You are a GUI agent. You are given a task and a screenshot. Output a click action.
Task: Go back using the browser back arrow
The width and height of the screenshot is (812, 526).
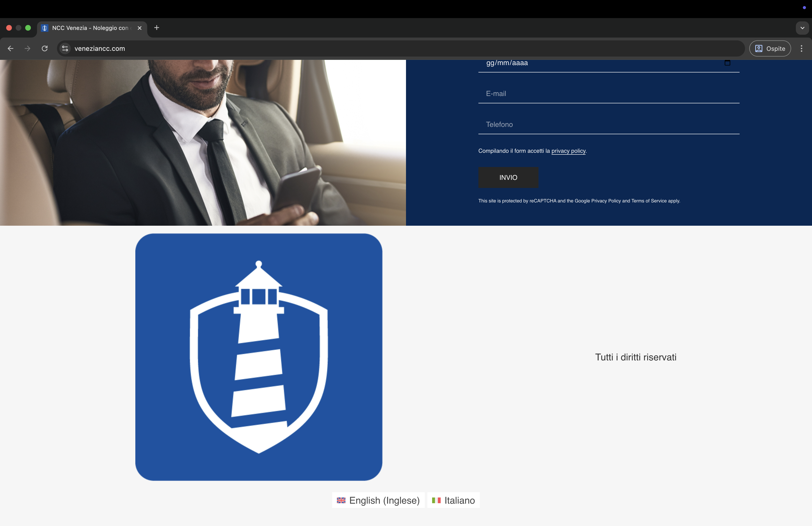(x=11, y=48)
